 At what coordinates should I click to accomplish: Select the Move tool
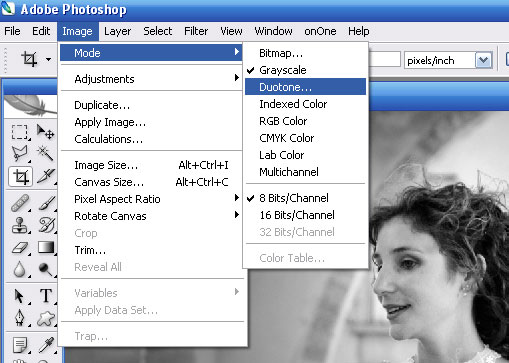[x=45, y=132]
